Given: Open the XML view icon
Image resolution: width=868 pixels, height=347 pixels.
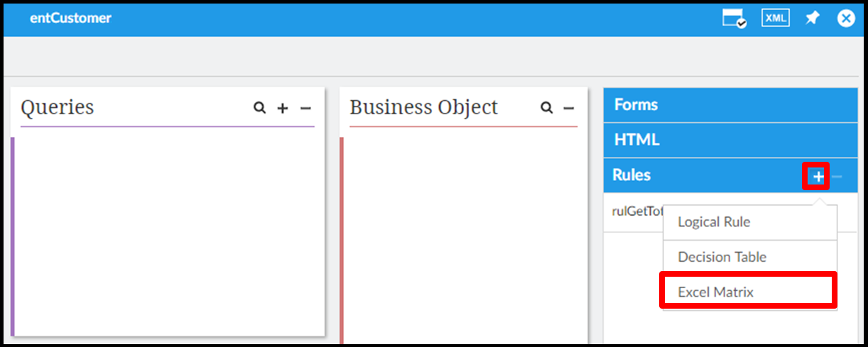Looking at the screenshot, I should tap(775, 18).
